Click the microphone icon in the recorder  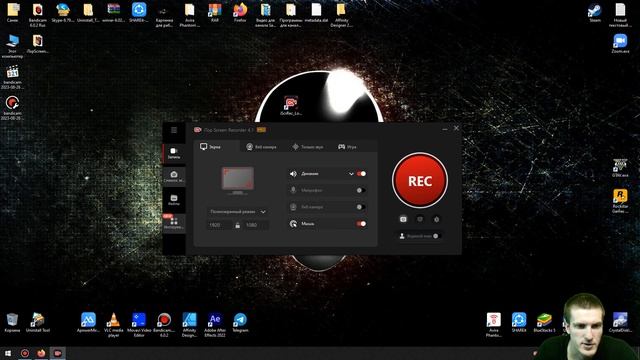click(293, 190)
